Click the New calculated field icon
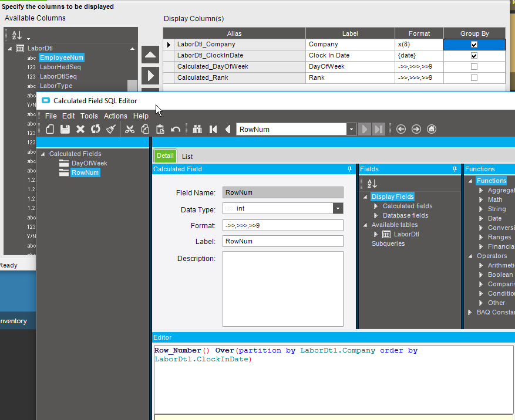Screen dimensions: 515x420 (50, 129)
